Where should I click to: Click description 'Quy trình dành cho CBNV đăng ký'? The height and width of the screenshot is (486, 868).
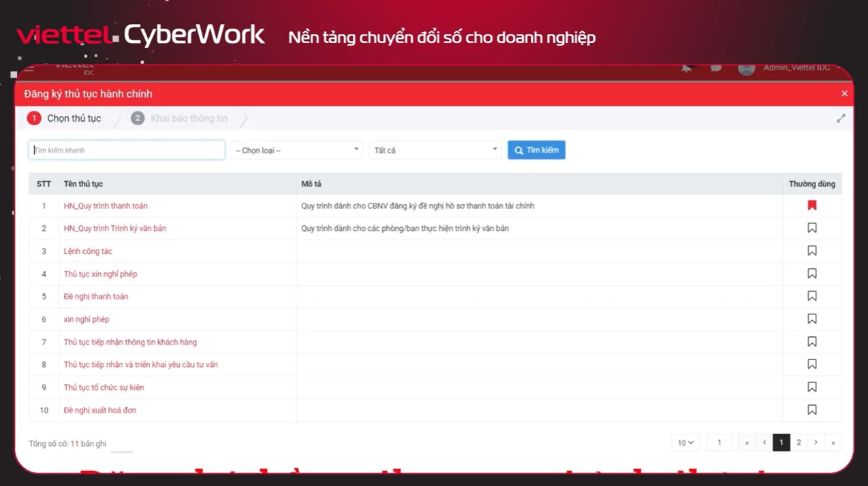click(418, 206)
